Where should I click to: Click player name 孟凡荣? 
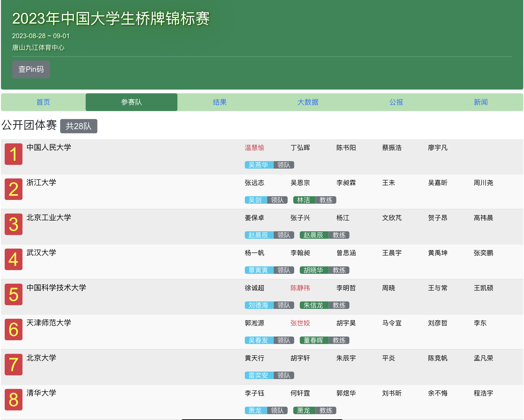[484, 358]
